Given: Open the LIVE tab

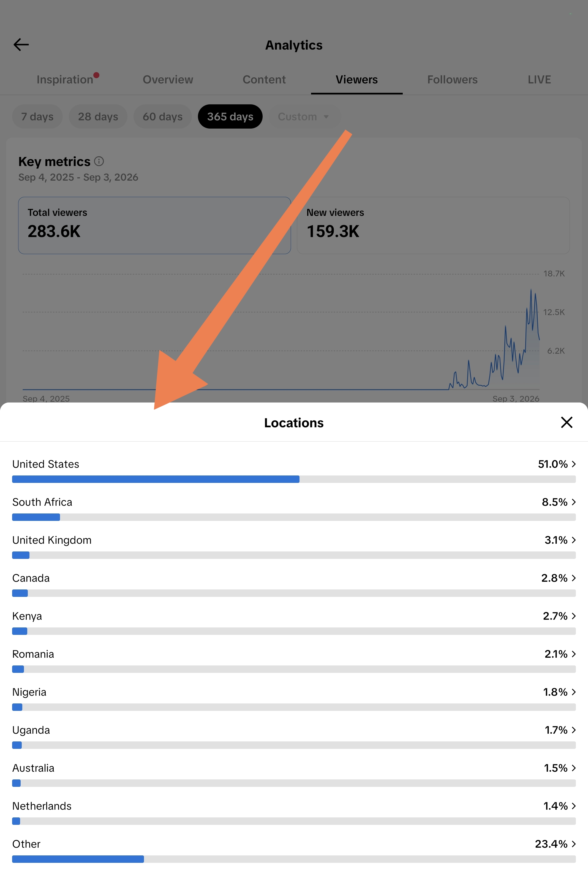Looking at the screenshot, I should pos(539,80).
